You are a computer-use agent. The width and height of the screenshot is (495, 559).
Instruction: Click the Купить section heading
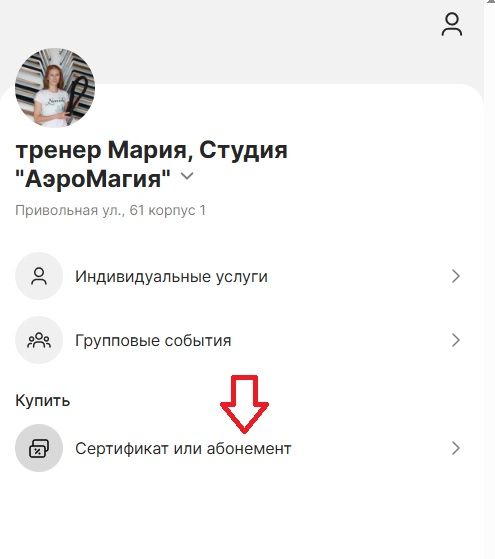click(42, 401)
